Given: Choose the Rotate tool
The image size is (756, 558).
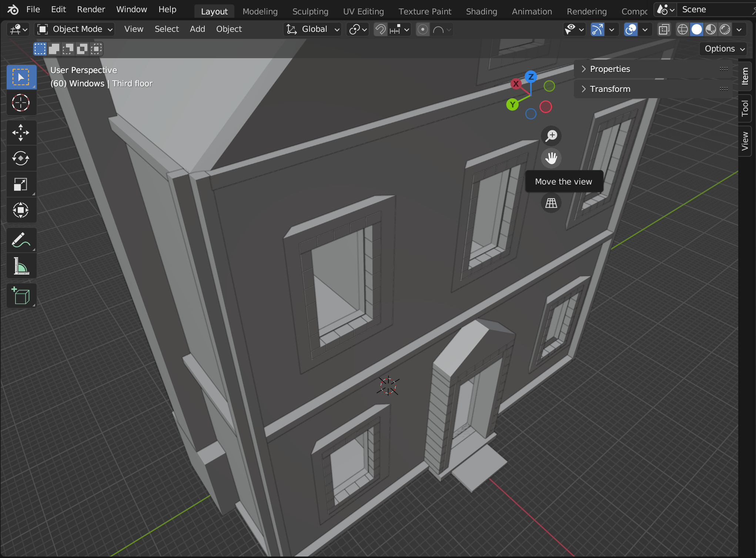Looking at the screenshot, I should click(x=21, y=159).
